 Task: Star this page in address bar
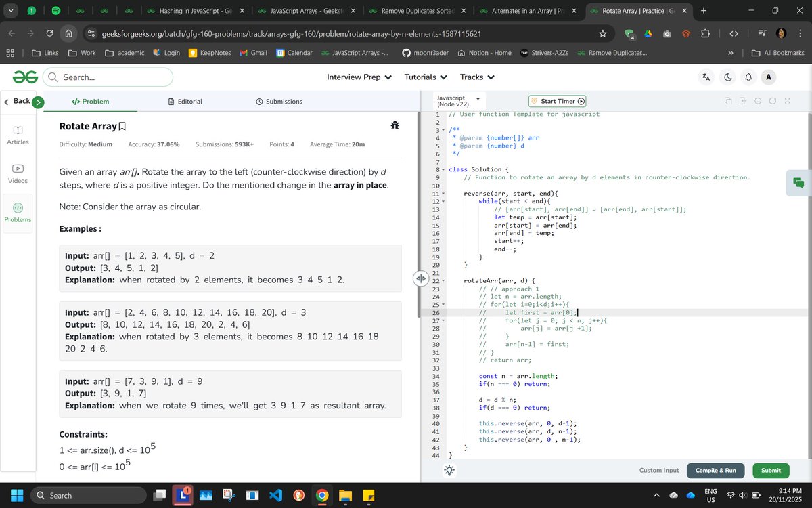tap(603, 34)
